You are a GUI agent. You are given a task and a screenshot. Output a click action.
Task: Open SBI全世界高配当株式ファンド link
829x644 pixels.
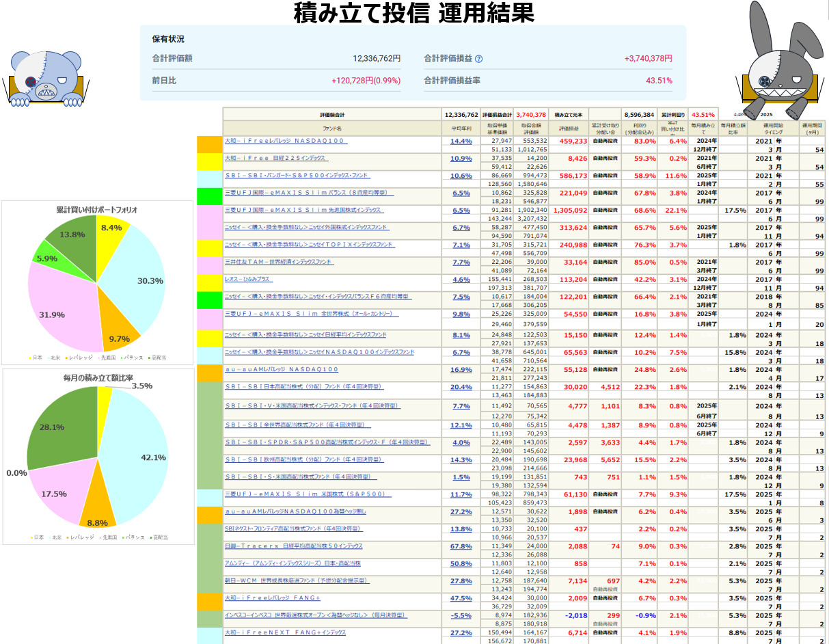click(x=299, y=425)
